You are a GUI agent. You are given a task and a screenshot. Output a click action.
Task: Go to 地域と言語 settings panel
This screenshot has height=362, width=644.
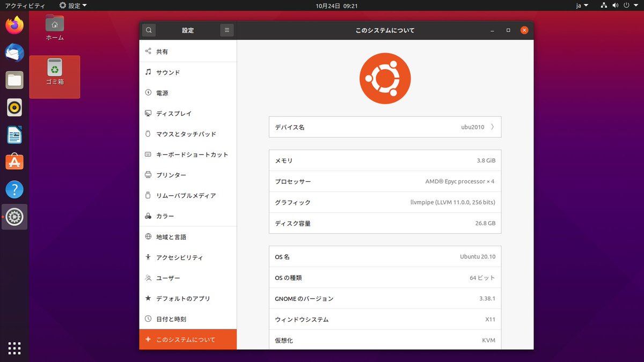point(188,237)
